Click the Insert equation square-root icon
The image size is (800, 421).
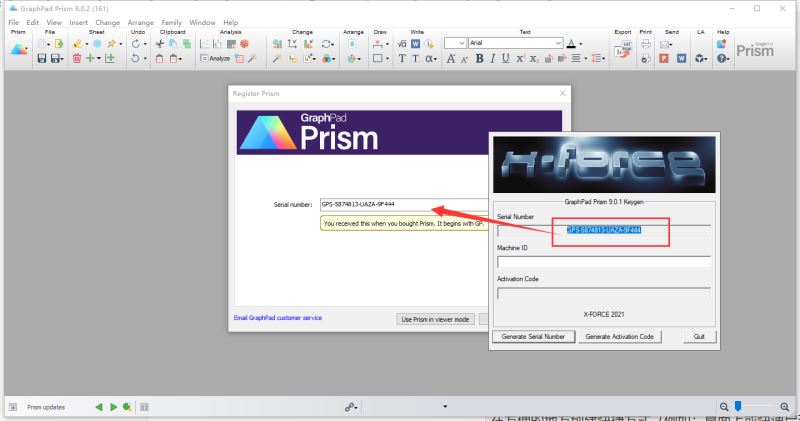pyautogui.click(x=402, y=44)
